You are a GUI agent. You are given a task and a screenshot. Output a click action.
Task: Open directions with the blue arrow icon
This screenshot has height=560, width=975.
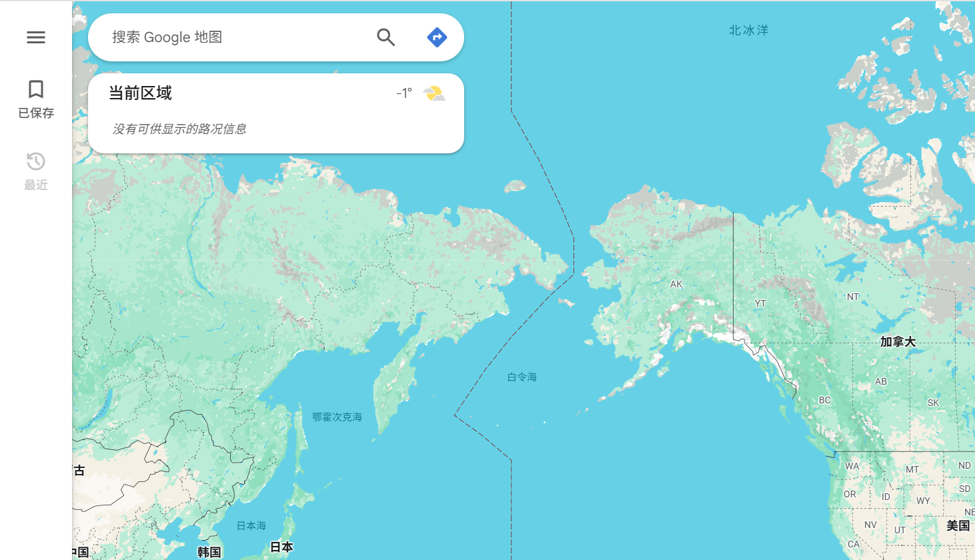click(x=437, y=37)
